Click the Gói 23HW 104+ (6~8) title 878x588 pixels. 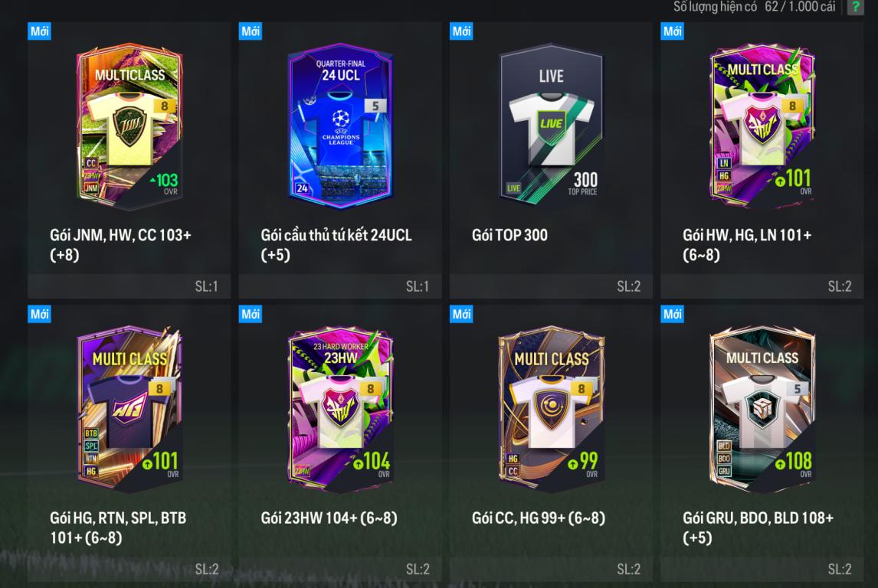click(x=329, y=518)
